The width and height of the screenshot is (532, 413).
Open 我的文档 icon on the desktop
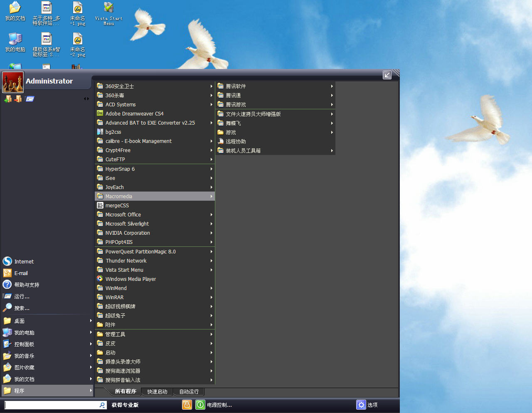click(x=15, y=11)
